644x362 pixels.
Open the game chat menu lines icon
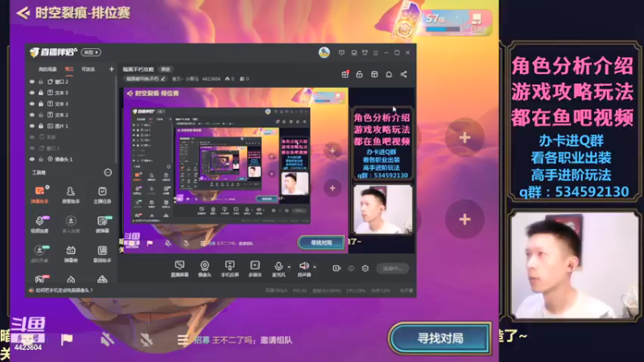pos(183,339)
